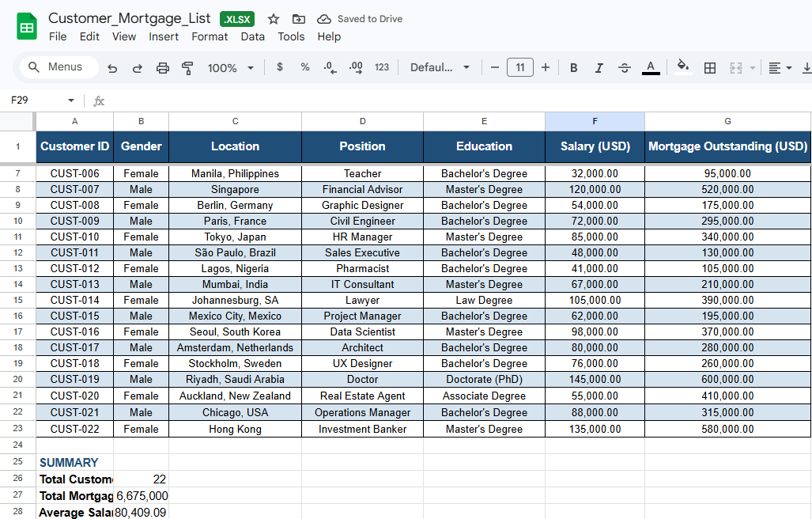The width and height of the screenshot is (812, 519).
Task: Open the View menu
Action: tap(124, 36)
